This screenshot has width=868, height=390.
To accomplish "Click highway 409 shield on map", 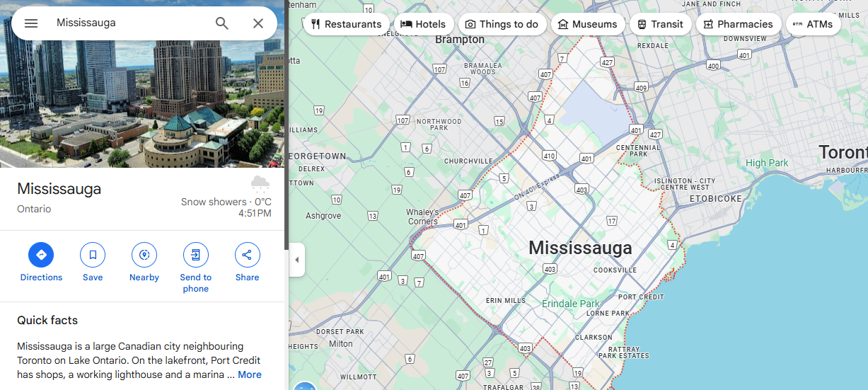I will tap(641, 88).
